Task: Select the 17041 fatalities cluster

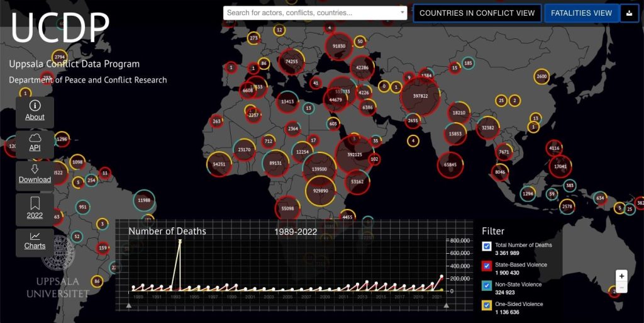Action: [560, 166]
